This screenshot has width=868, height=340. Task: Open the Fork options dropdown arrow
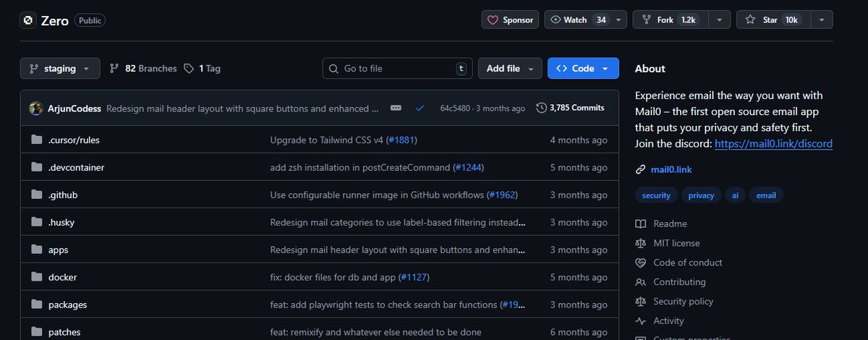[x=719, y=20]
